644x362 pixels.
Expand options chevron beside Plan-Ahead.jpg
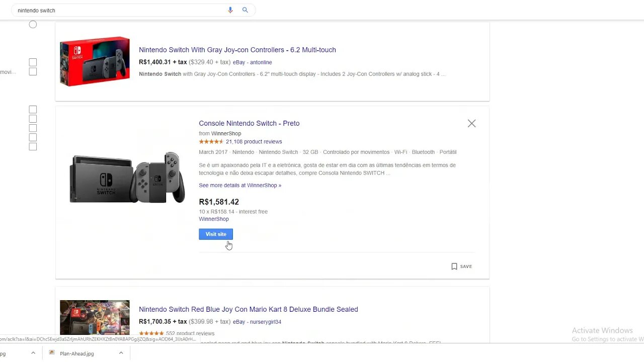pyautogui.click(x=121, y=353)
